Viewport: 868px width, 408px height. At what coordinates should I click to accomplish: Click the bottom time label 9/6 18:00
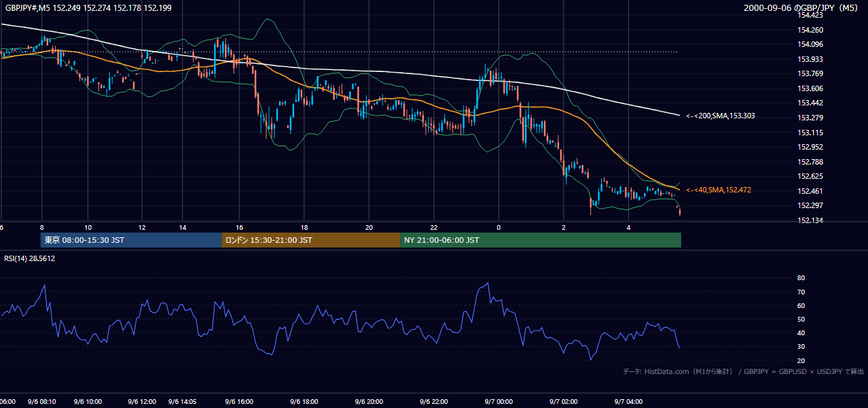click(304, 402)
